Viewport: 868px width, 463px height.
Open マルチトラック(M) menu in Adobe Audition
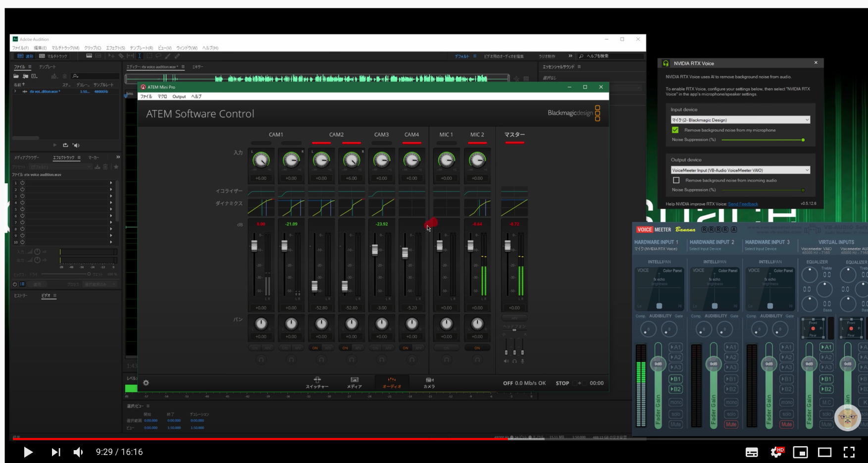(x=65, y=48)
